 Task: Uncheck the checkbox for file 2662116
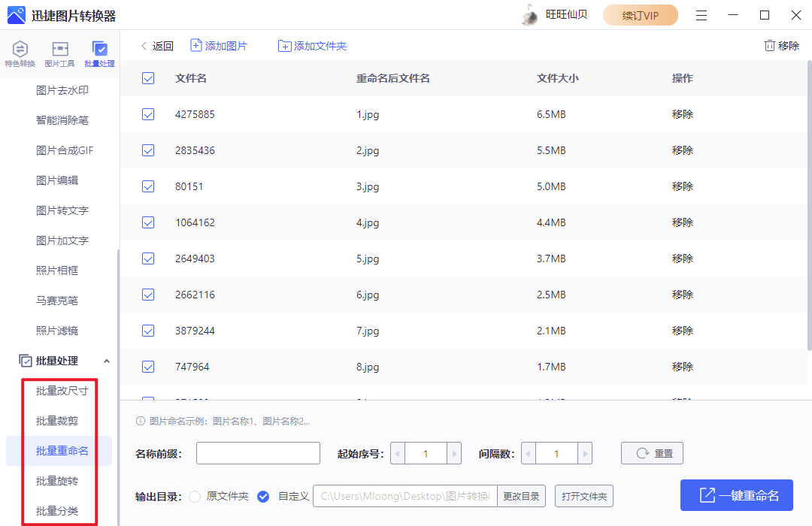point(148,295)
